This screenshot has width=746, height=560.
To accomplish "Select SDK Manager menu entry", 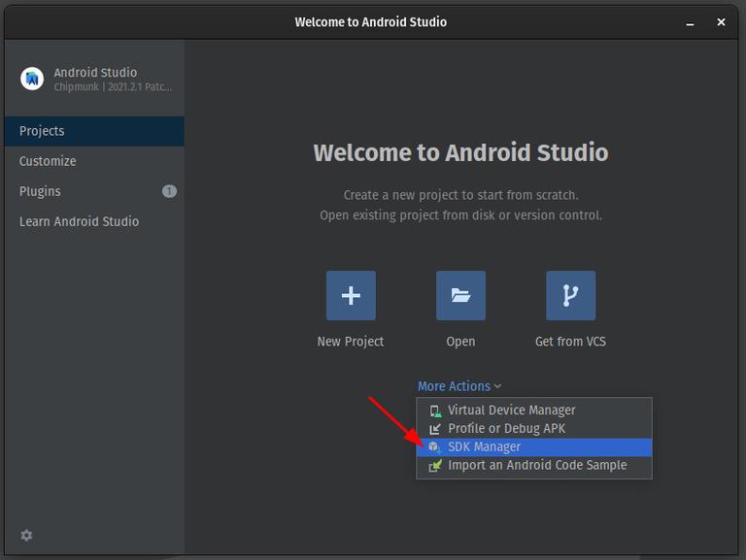I will pyautogui.click(x=534, y=446).
